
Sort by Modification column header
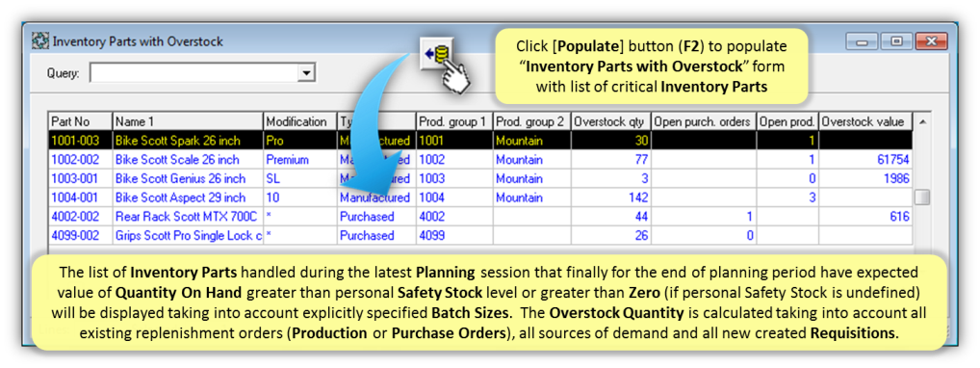point(300,121)
